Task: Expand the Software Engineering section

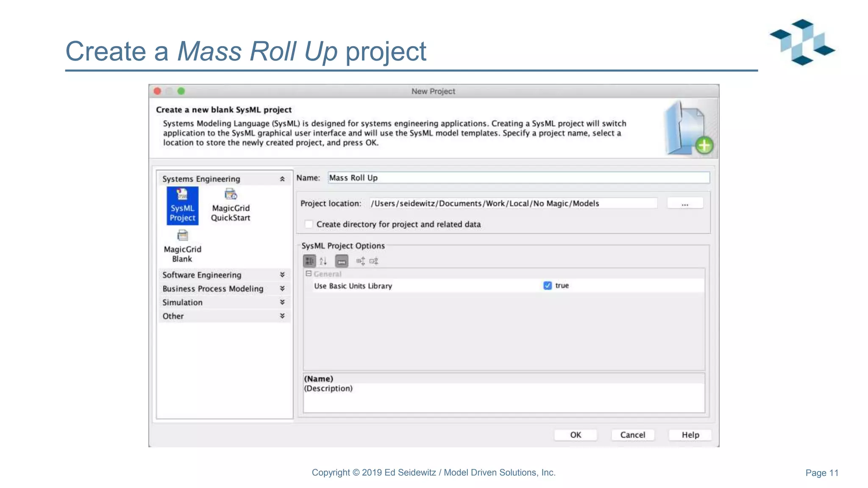Action: point(282,275)
